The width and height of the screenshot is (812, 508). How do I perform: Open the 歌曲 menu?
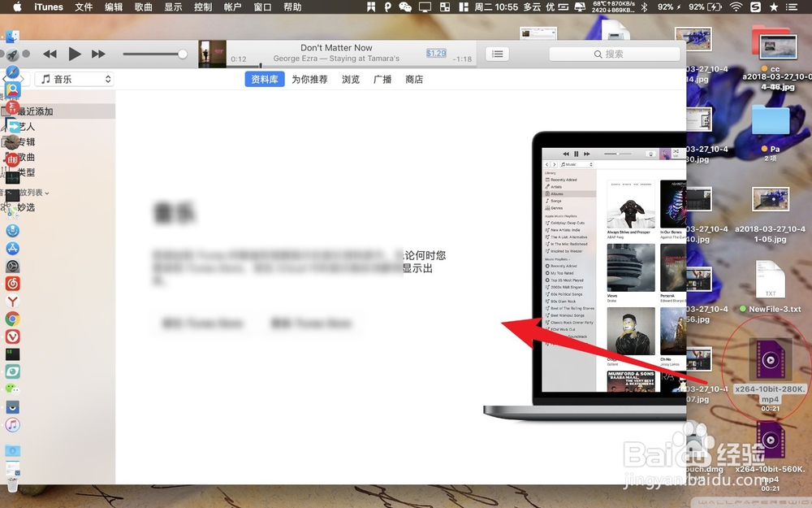coord(144,7)
